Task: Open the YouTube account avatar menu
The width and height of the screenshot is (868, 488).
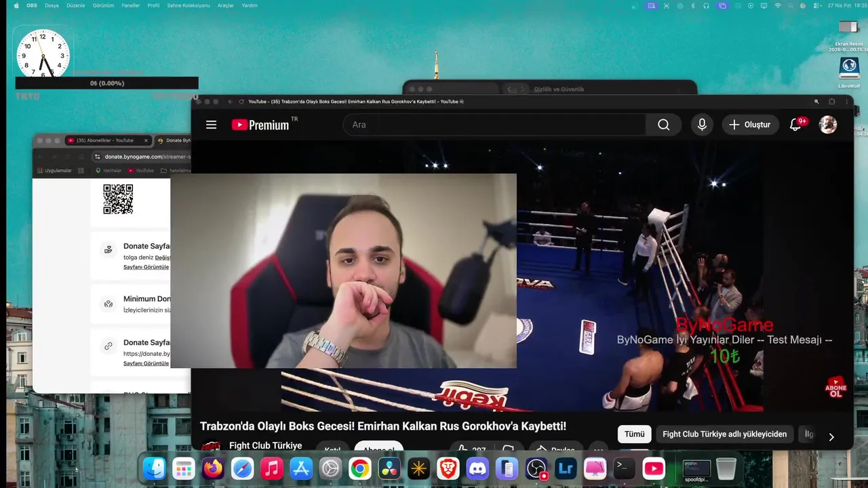Action: tap(828, 125)
